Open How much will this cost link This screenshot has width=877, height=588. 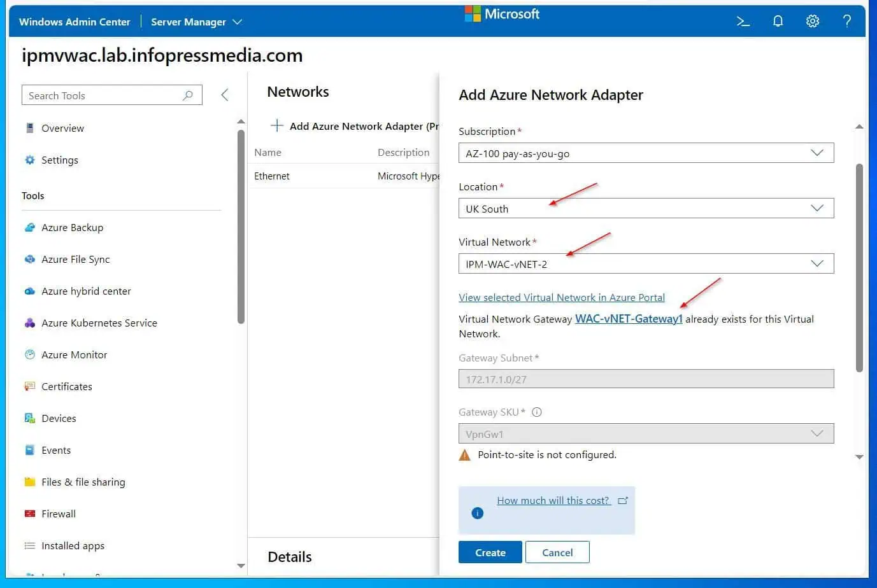[x=553, y=500]
